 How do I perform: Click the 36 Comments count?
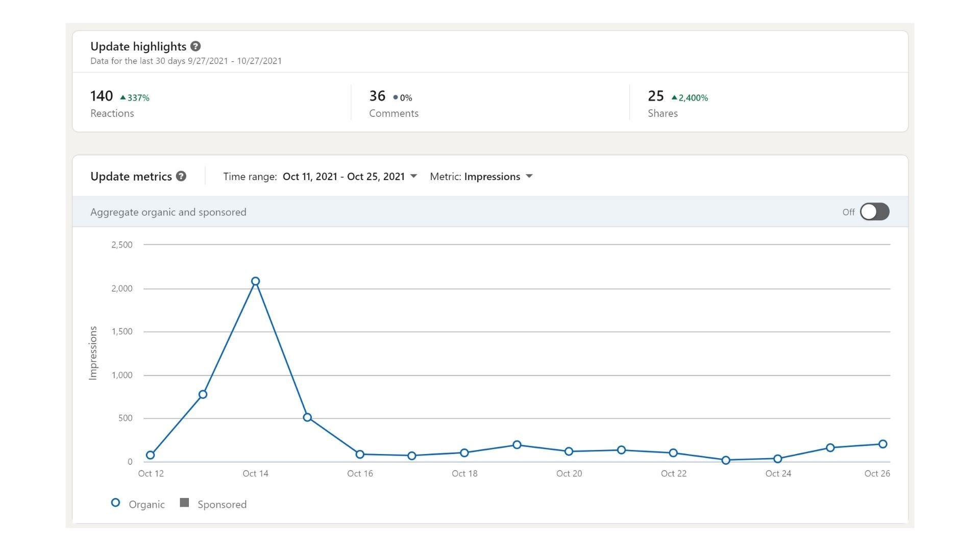point(377,96)
